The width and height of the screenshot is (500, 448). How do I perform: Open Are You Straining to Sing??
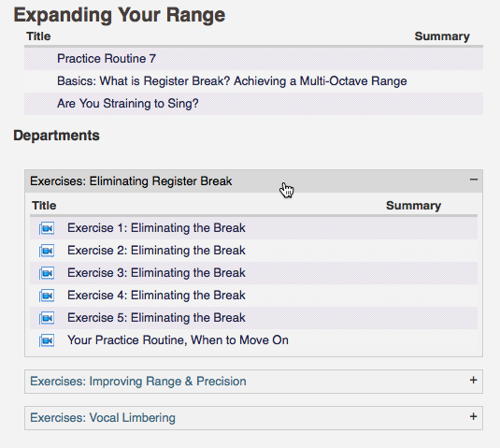point(127,104)
